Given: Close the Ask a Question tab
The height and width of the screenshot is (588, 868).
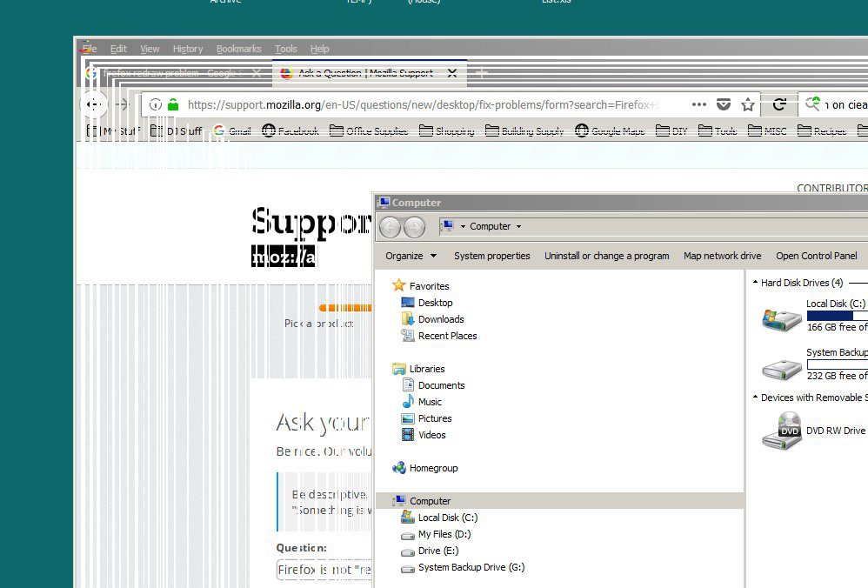Looking at the screenshot, I should 452,73.
